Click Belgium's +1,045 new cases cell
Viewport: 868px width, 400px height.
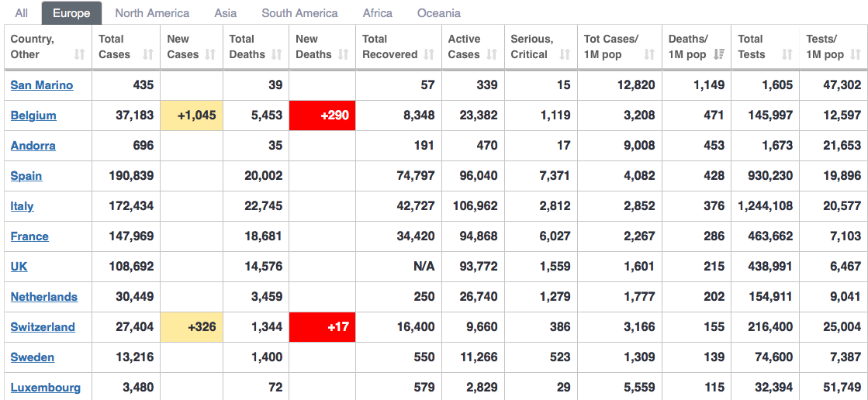[192, 116]
